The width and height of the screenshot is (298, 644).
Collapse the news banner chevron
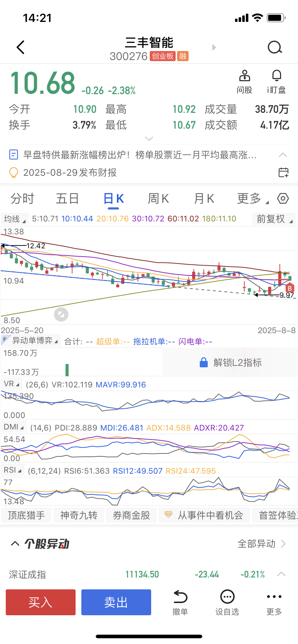click(283, 155)
